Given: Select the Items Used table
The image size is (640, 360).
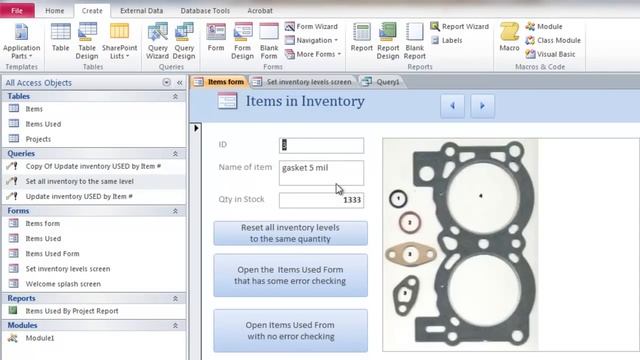Looking at the screenshot, I should pos(94,124).
